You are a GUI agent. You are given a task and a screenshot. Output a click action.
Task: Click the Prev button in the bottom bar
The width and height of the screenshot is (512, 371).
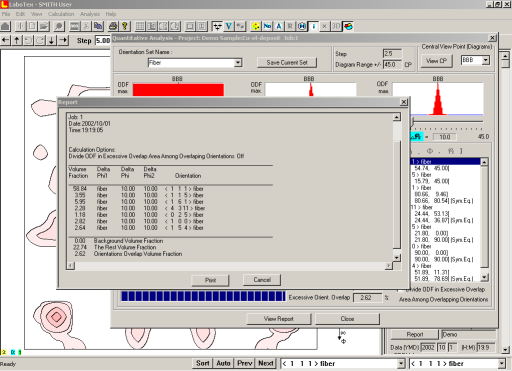244,363
